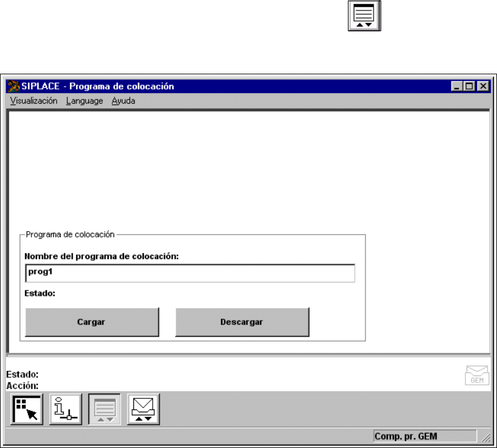Viewport: 497px width, 448px height.
Task: Close the SIPLACE window
Action: (x=483, y=86)
